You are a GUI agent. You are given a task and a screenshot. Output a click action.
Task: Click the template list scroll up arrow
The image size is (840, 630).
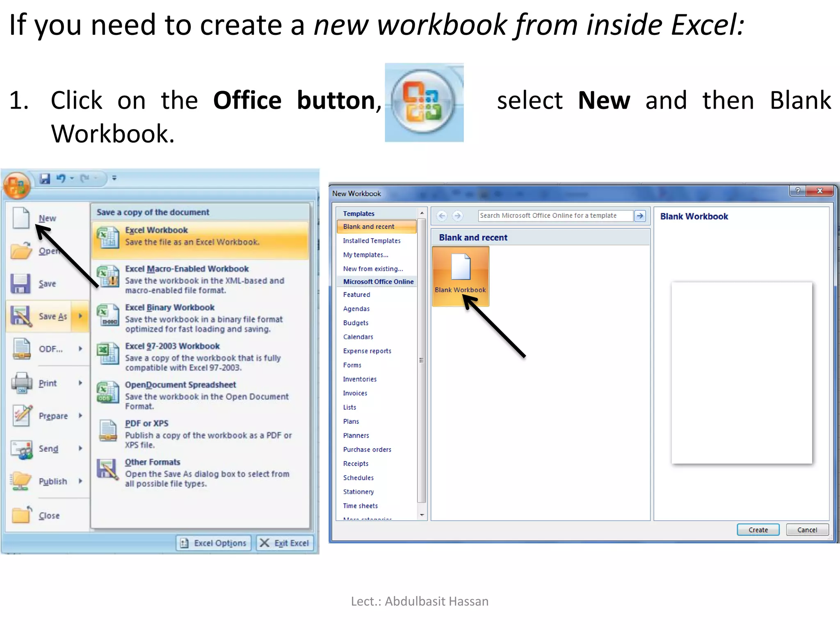click(422, 213)
